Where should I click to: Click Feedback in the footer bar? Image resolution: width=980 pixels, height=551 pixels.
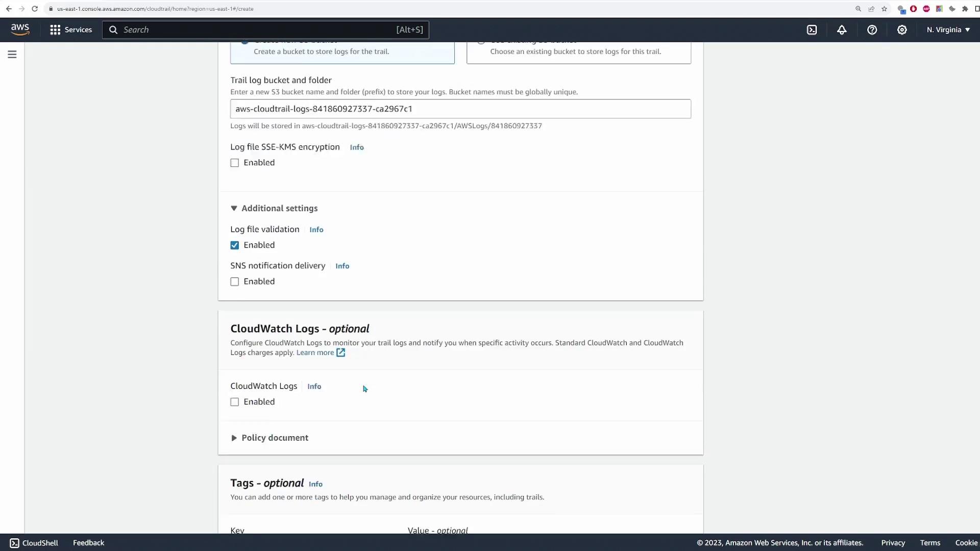click(x=88, y=543)
